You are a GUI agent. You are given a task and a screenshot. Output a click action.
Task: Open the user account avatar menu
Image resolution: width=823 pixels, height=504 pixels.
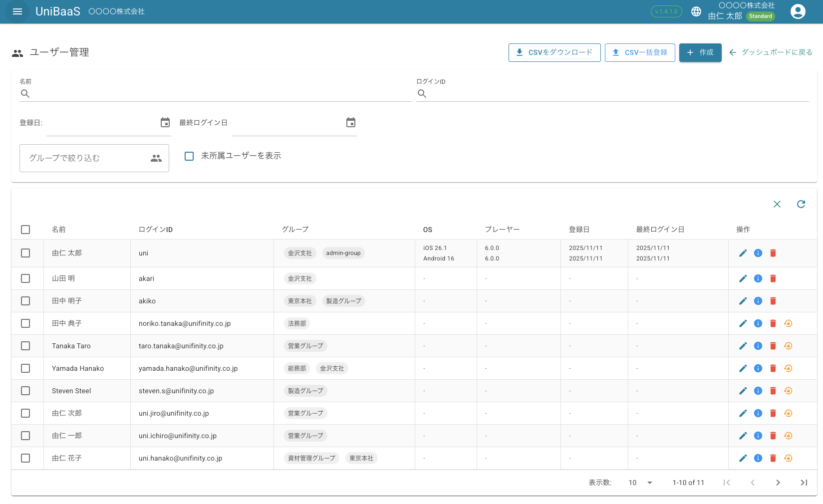pyautogui.click(x=798, y=11)
